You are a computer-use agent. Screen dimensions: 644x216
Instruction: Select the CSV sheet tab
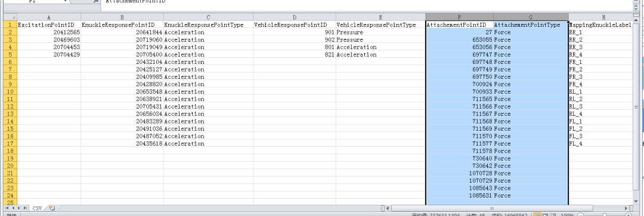pos(38,208)
